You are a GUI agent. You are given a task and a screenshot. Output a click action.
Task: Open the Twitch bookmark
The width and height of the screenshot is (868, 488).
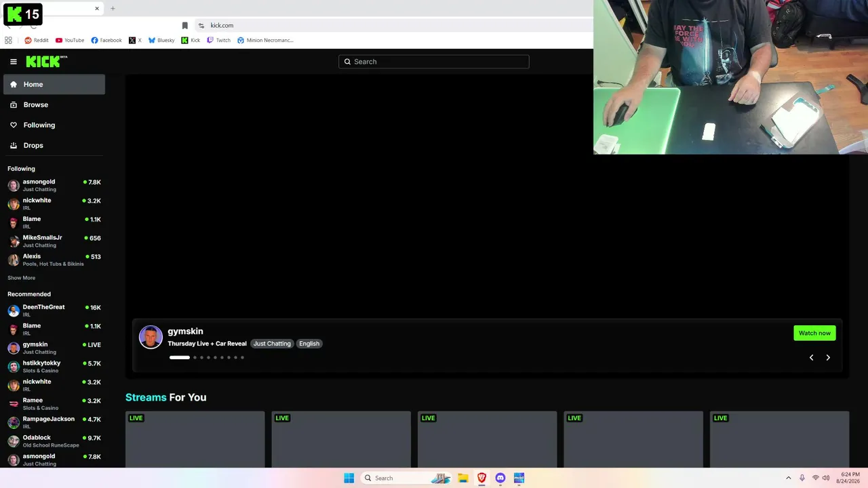218,40
